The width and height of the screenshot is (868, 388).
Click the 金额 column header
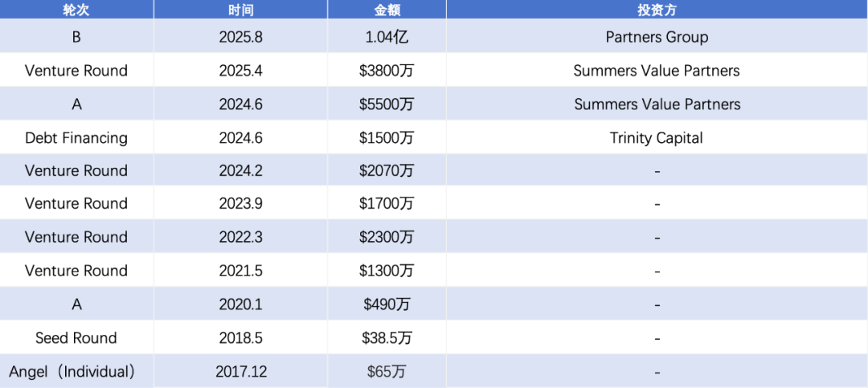coord(387,10)
